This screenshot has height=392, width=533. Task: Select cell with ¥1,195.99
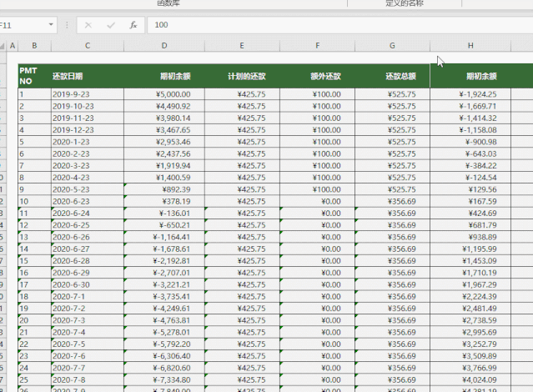(x=470, y=249)
